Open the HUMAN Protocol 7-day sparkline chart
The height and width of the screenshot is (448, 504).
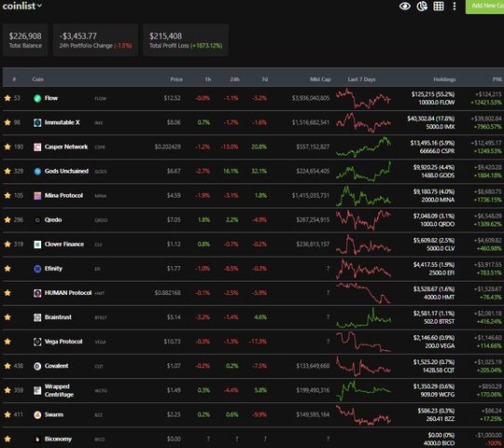coord(364,293)
